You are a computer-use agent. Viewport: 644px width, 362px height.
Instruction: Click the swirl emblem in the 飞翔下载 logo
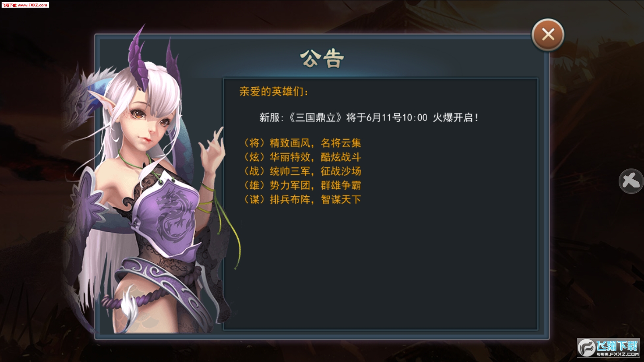tap(586, 348)
